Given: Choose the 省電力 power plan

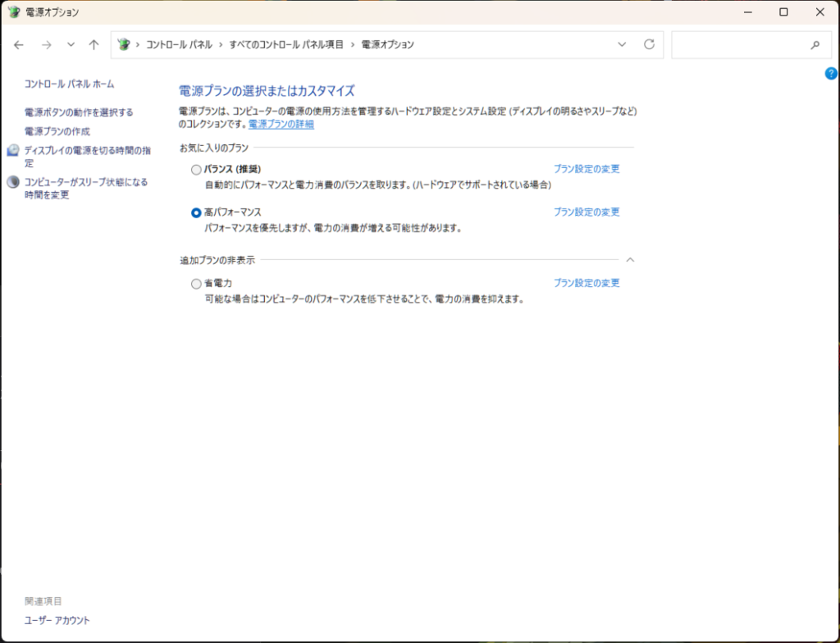Looking at the screenshot, I should [x=195, y=284].
